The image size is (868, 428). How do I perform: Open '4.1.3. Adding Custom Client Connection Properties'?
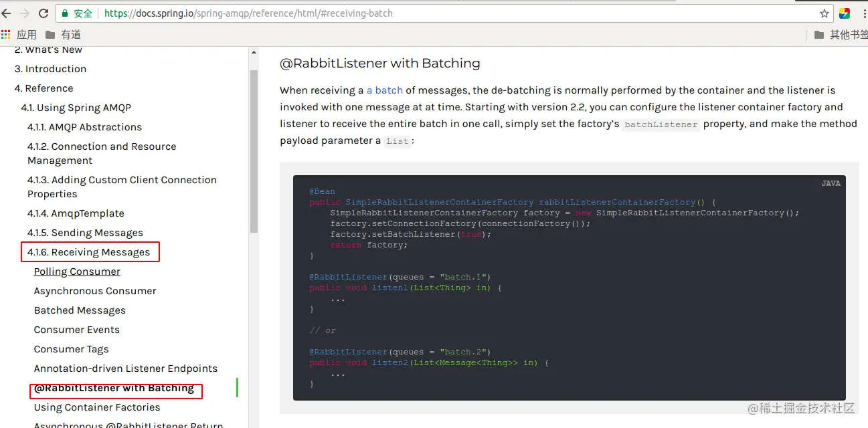pos(122,187)
